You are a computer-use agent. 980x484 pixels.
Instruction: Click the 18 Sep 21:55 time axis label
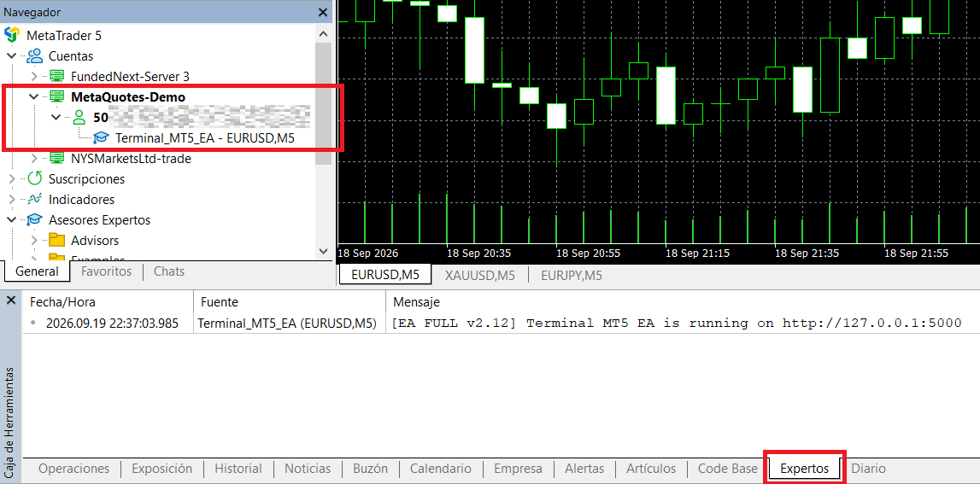click(x=916, y=254)
